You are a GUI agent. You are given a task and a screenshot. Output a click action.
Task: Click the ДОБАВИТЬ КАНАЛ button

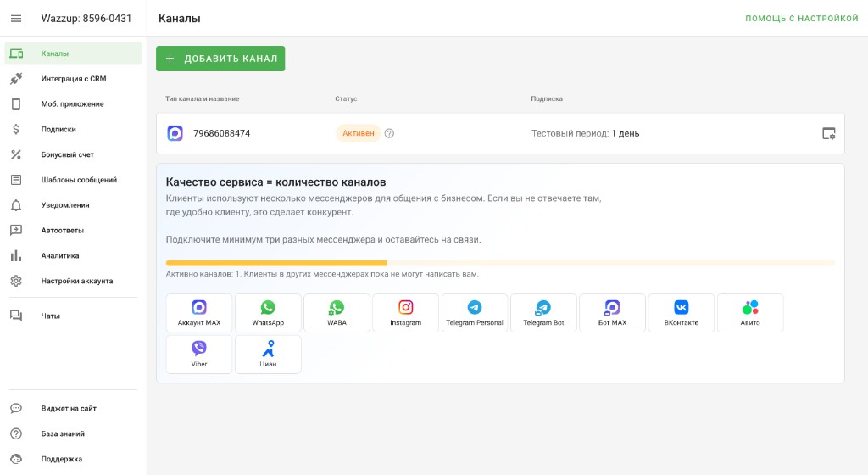click(x=220, y=59)
